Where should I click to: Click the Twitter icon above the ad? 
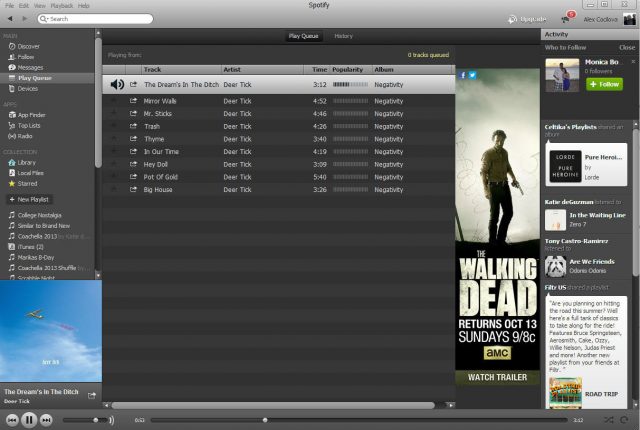click(472, 75)
